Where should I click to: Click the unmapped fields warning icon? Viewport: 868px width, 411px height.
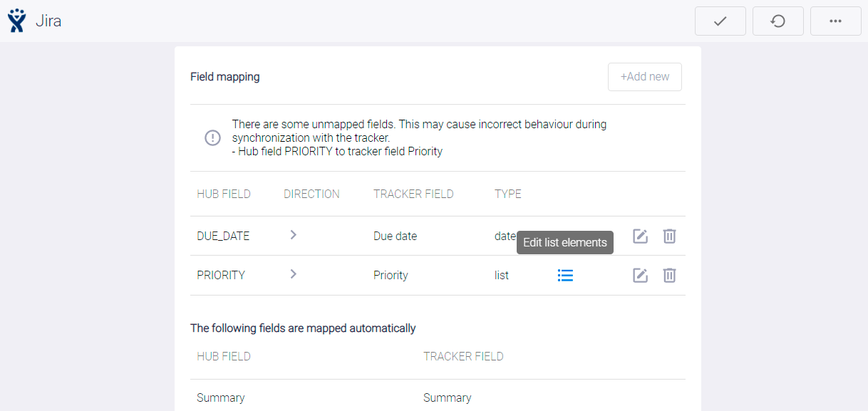coord(212,138)
